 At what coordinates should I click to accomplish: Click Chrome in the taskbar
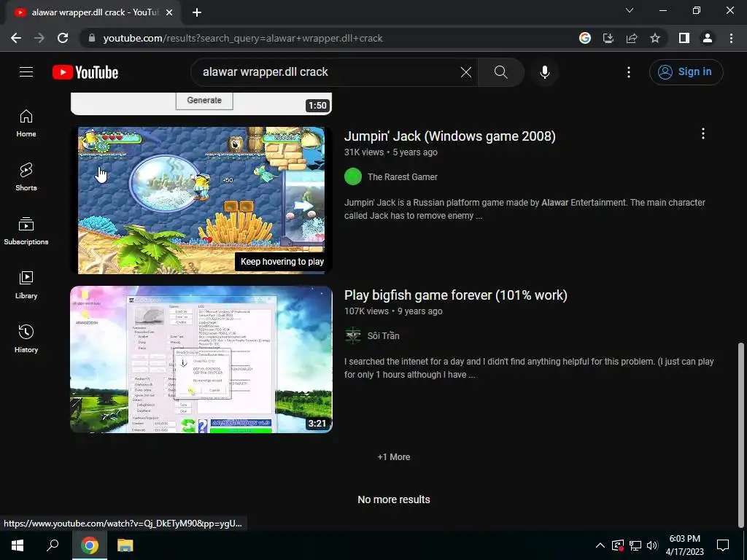coord(90,545)
